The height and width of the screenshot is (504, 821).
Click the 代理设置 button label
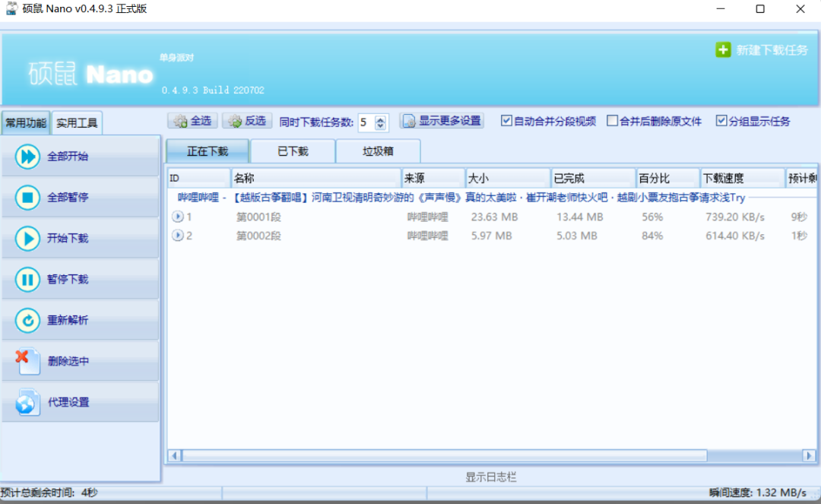(x=68, y=402)
